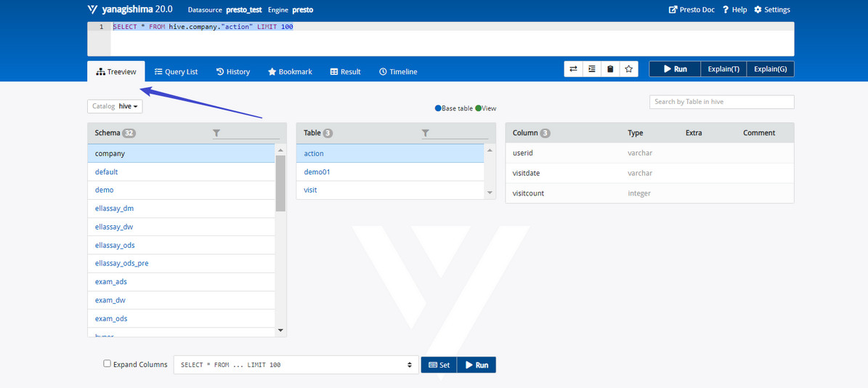The height and width of the screenshot is (388, 868).
Task: Open the History tab
Action: tap(233, 71)
